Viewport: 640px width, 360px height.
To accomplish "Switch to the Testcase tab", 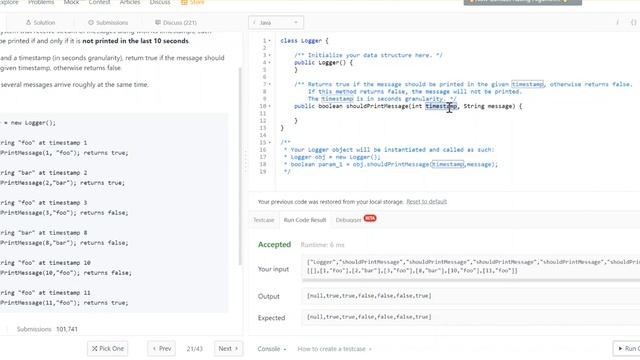I will (x=264, y=220).
